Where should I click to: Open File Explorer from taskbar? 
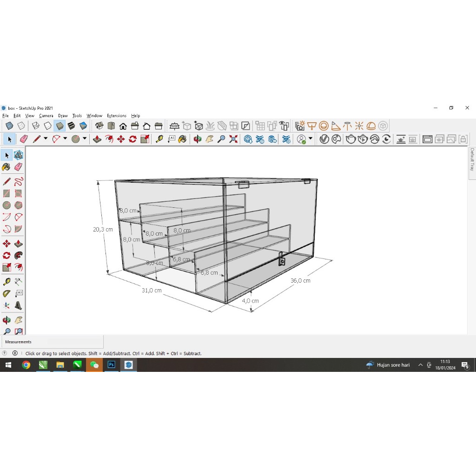pos(60,365)
